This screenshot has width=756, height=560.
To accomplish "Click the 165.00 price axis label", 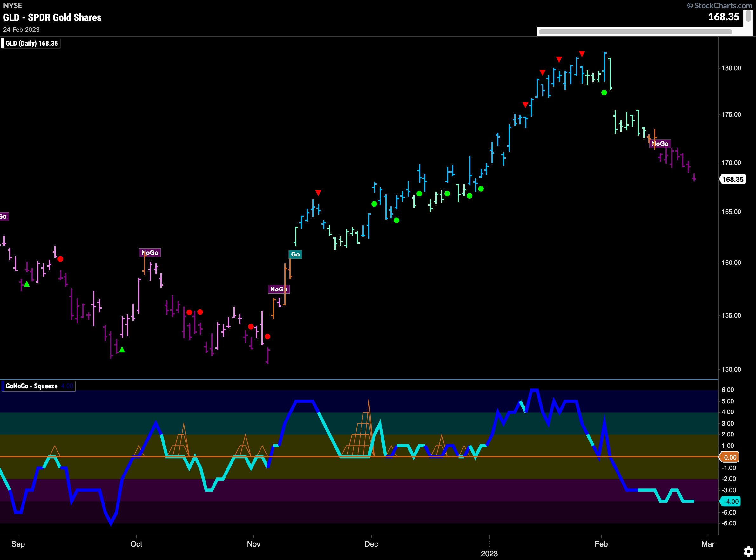I will pos(731,212).
